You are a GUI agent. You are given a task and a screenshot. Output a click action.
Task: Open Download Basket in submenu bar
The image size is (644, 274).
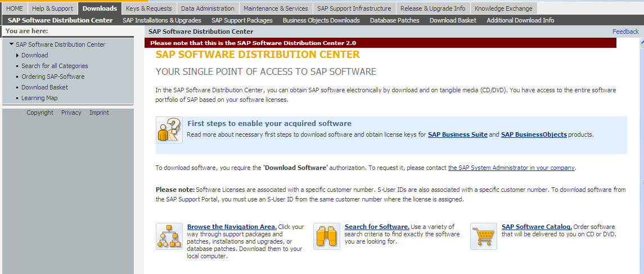453,20
